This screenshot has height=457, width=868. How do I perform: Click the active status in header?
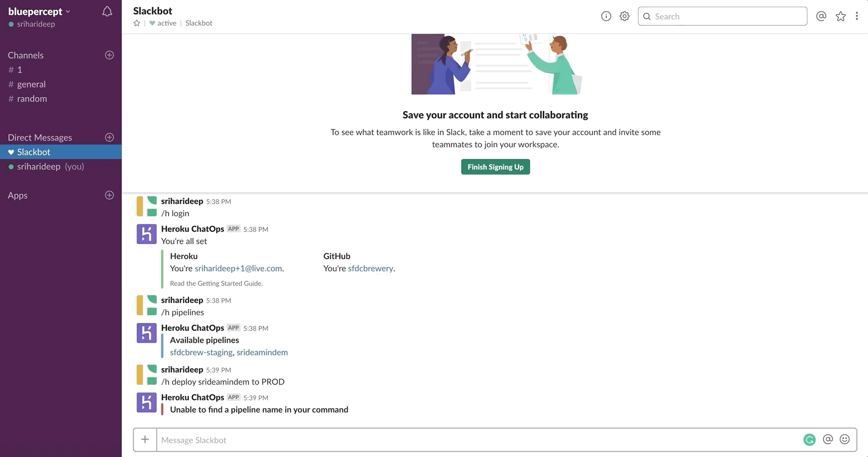pos(163,23)
